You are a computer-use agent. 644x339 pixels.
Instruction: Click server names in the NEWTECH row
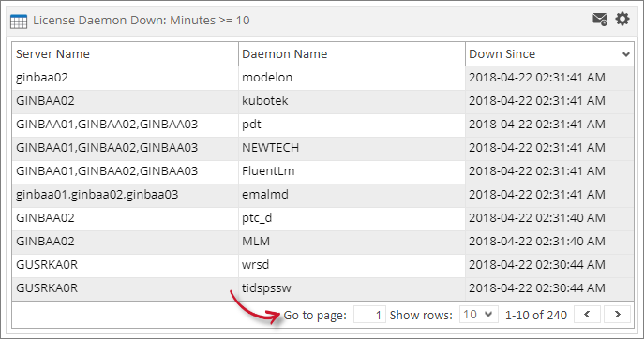point(125,148)
